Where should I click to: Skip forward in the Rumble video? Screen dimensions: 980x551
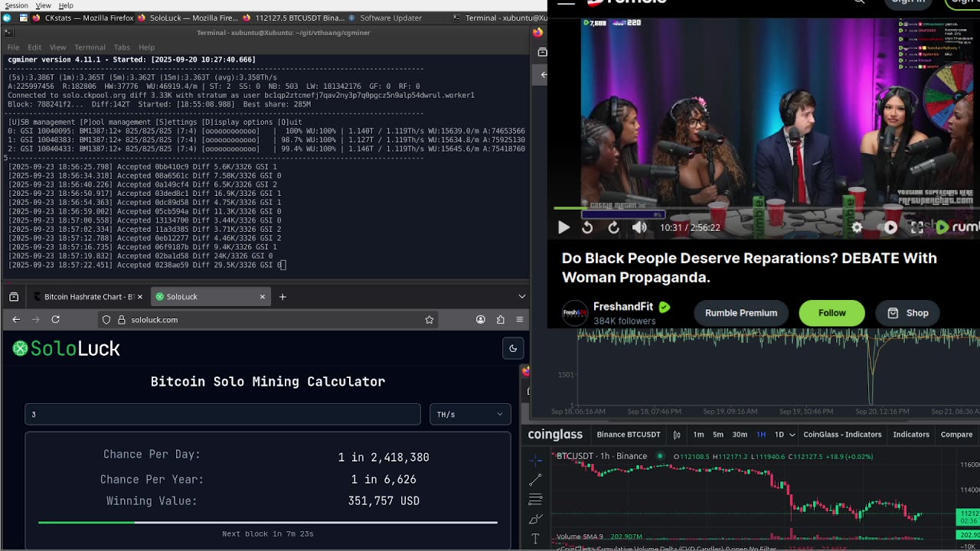coord(613,227)
